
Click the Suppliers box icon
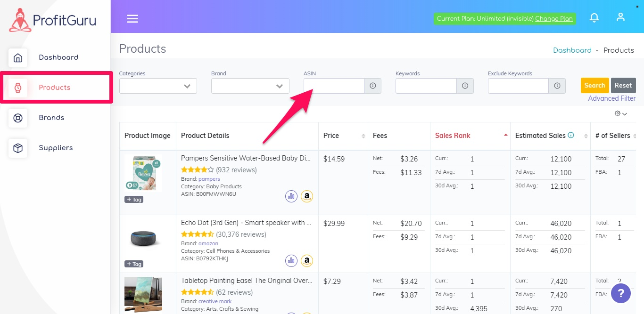tap(18, 148)
